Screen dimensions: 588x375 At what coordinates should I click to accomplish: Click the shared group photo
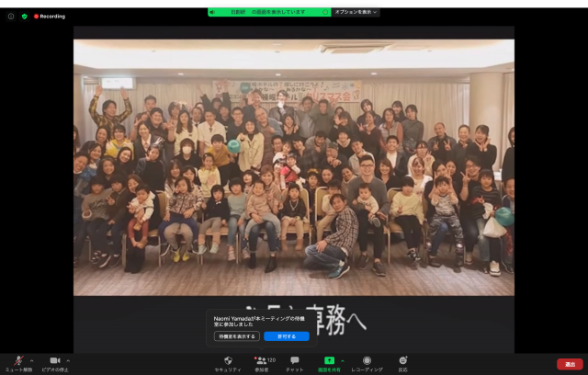click(x=294, y=167)
